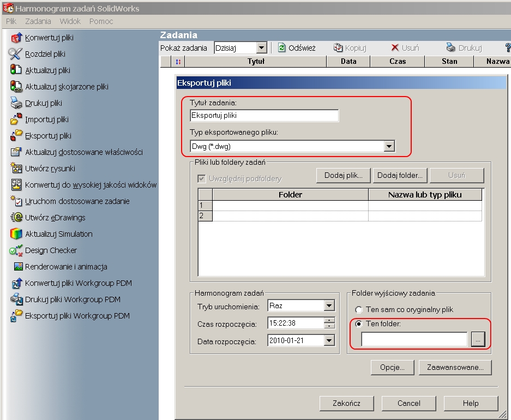Viewport: 511px width, 420px height.
Task: Click the Stan column header
Action: 449,62
